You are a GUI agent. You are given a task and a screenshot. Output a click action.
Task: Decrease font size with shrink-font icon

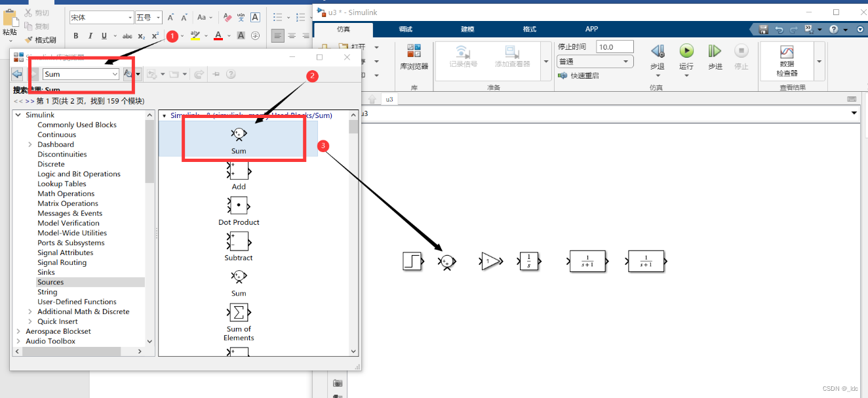[x=184, y=18]
